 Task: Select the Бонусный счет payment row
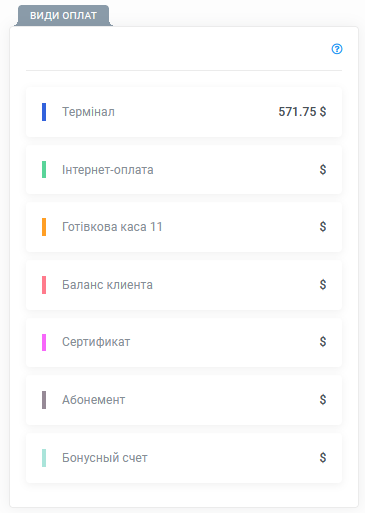point(184,458)
